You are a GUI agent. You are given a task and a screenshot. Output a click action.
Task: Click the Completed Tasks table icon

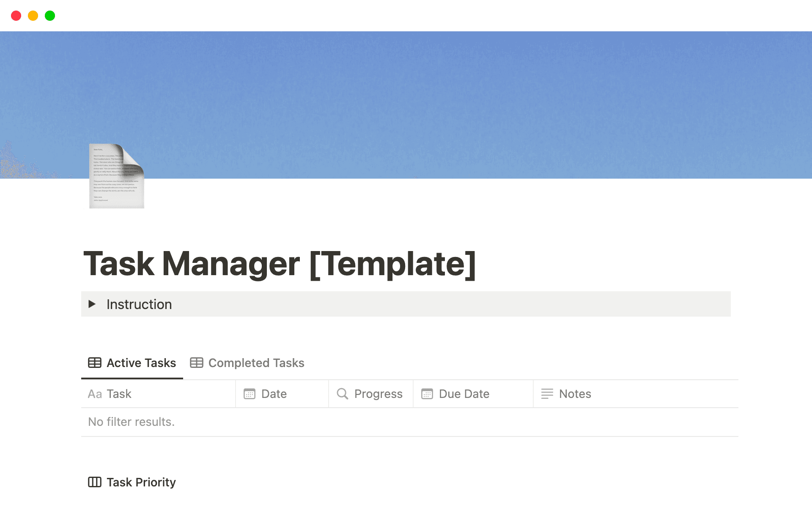[197, 363]
